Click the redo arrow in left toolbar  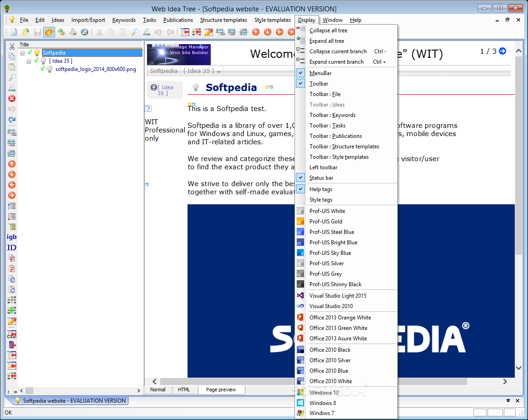click(x=12, y=120)
